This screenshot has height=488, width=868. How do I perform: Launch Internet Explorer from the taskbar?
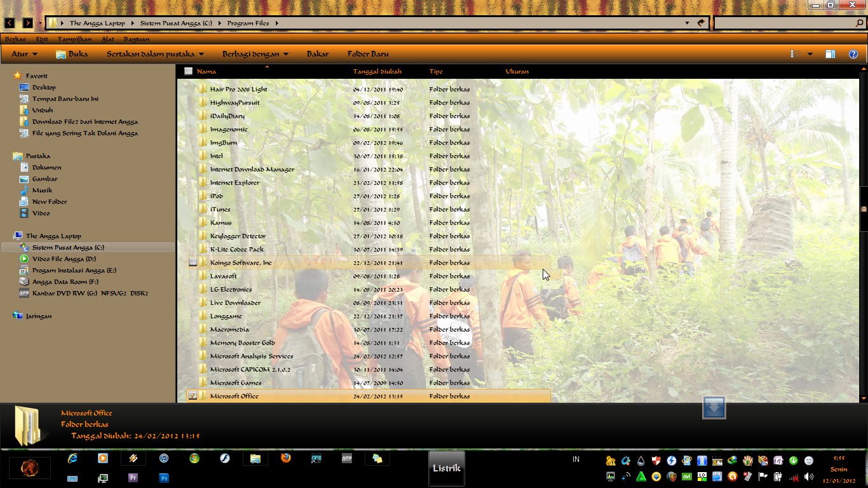point(72,458)
